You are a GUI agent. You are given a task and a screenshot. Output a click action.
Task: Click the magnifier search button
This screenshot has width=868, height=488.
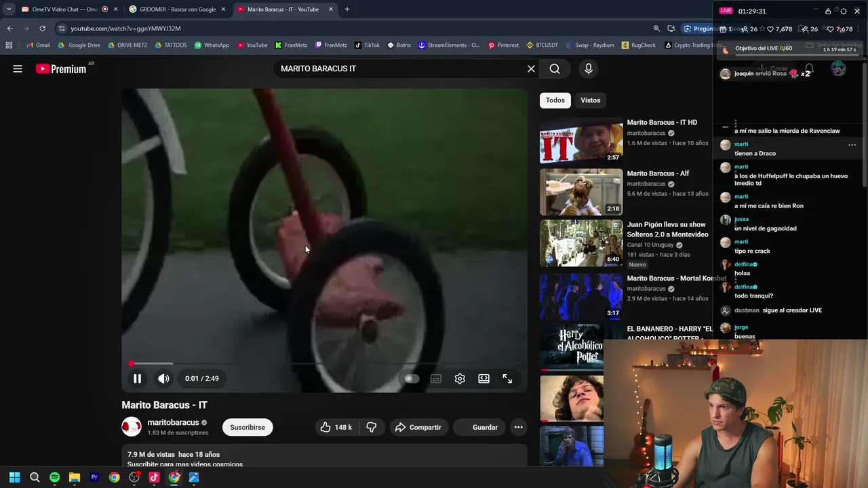(555, 68)
